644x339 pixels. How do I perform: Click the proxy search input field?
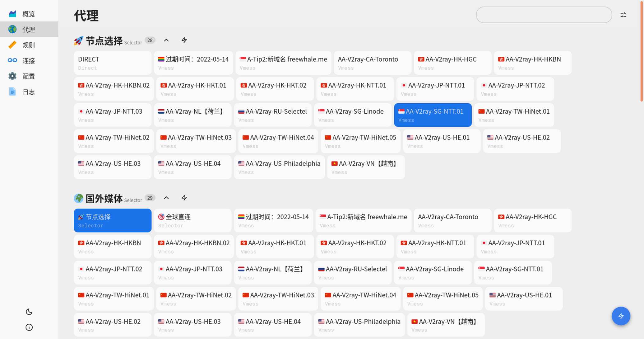[x=544, y=15]
